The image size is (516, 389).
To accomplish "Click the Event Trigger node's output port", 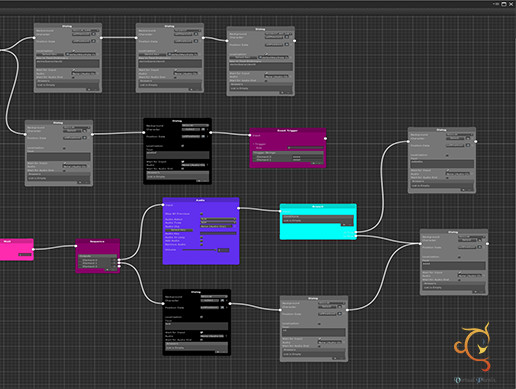I will [325, 138].
